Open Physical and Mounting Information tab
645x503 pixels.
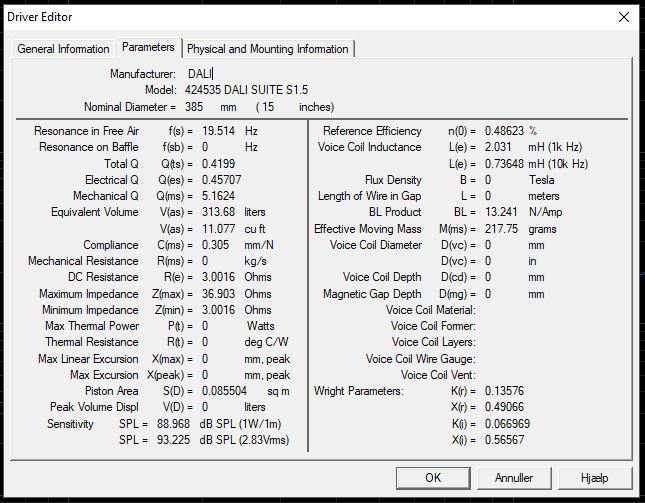[x=267, y=49]
